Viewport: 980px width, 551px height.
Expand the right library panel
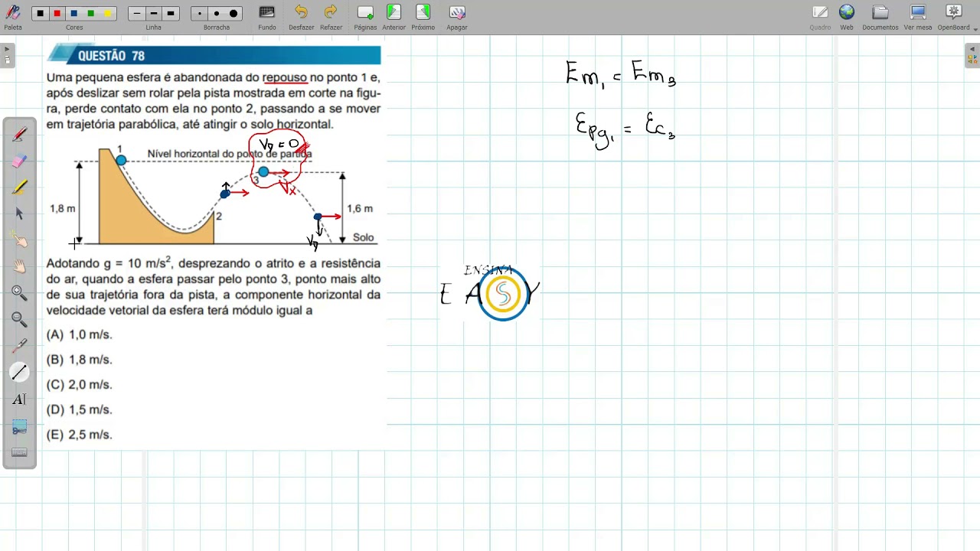pos(972,55)
